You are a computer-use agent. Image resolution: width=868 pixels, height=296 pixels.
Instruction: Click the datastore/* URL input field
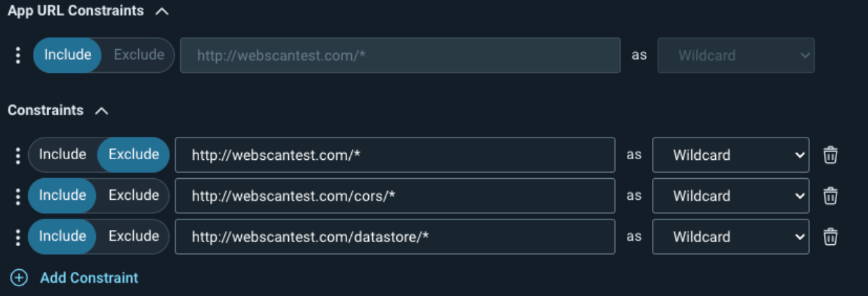[395, 237]
